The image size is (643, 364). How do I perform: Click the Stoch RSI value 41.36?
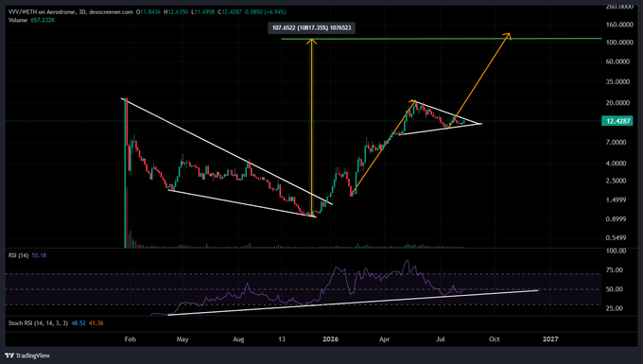[96, 323]
